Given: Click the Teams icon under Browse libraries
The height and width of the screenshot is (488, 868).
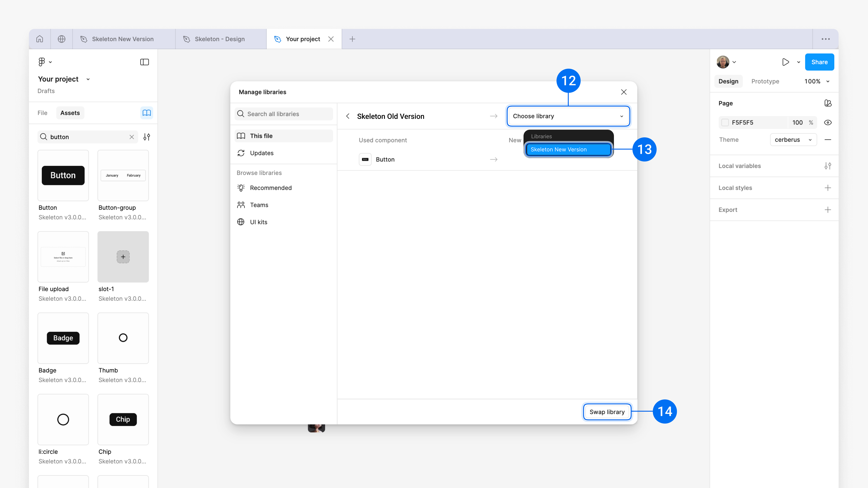Looking at the screenshot, I should coord(241,205).
